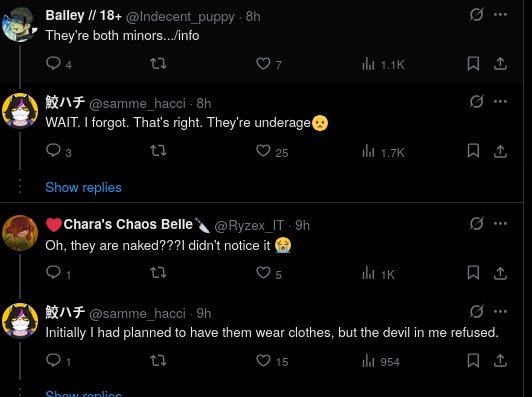Open more menu on Chara's Chaos Belle tweet

(x=500, y=224)
